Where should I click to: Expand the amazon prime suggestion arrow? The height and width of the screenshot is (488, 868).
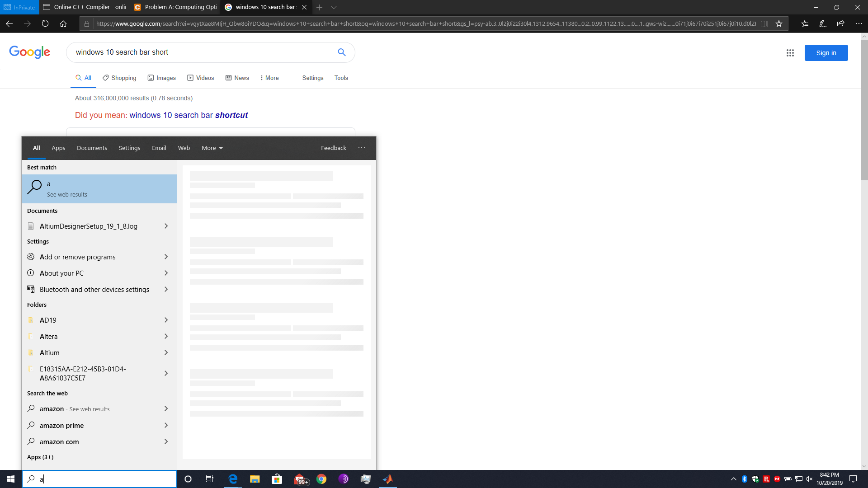pyautogui.click(x=166, y=425)
